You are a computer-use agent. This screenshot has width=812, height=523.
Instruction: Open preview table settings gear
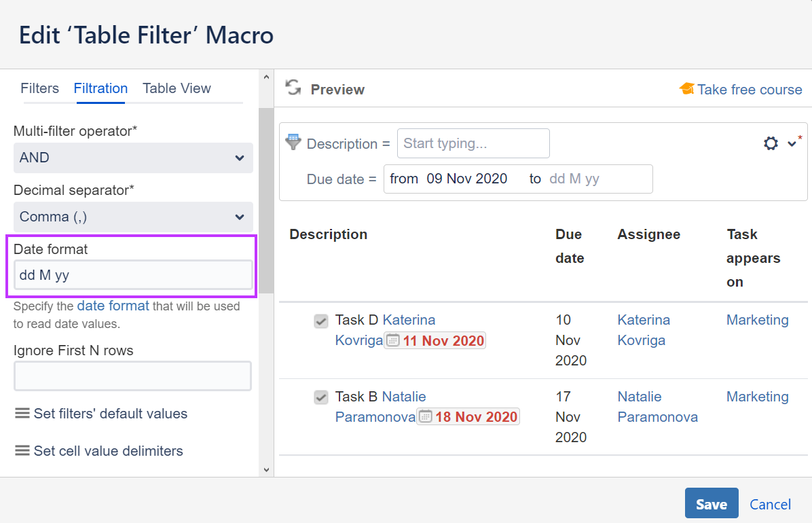click(x=771, y=143)
